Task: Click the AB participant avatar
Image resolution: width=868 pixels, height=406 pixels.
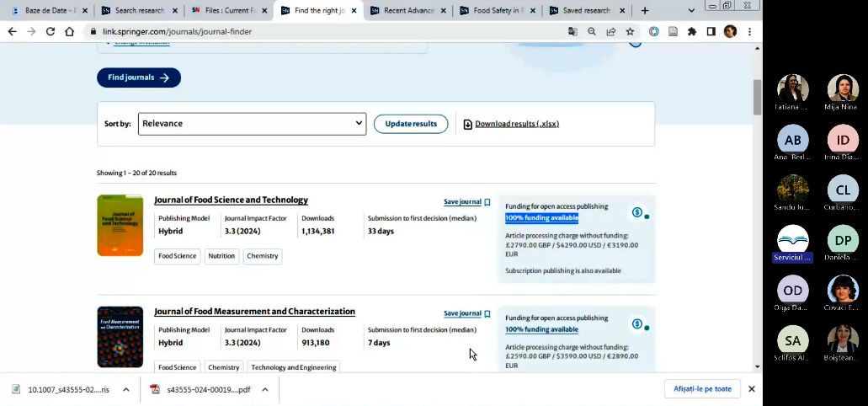Action: coord(793,140)
